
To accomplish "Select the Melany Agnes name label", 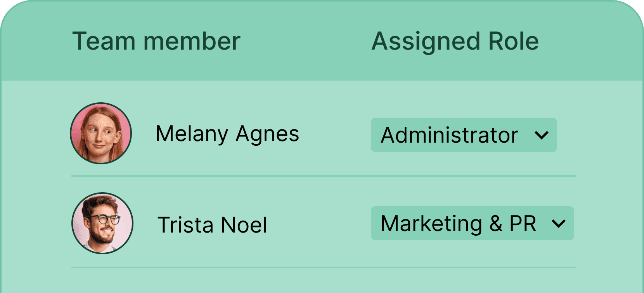I will pos(227,134).
